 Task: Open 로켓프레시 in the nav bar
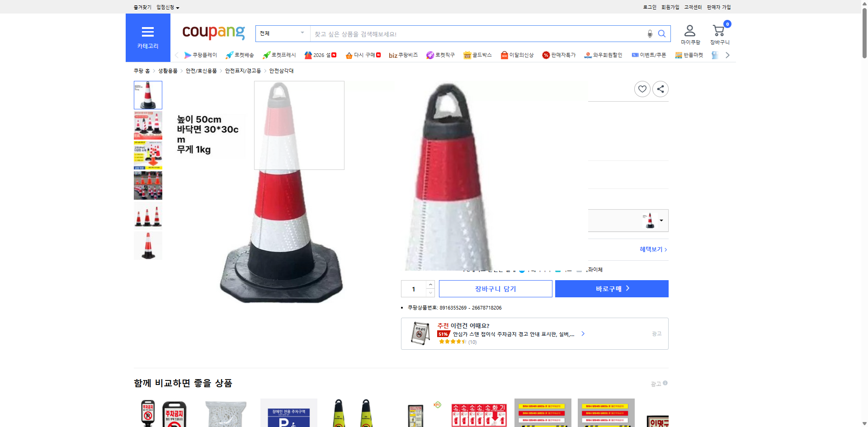click(279, 55)
